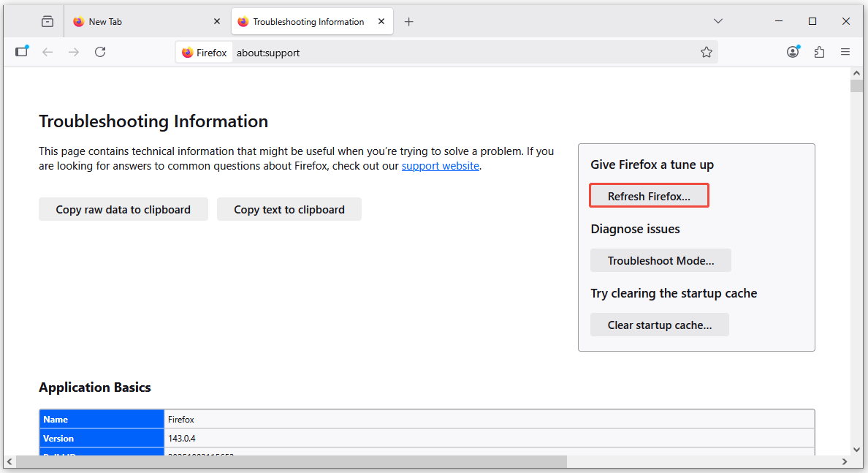This screenshot has width=868, height=473.
Task: Navigate back using the back arrow
Action: (x=46, y=52)
